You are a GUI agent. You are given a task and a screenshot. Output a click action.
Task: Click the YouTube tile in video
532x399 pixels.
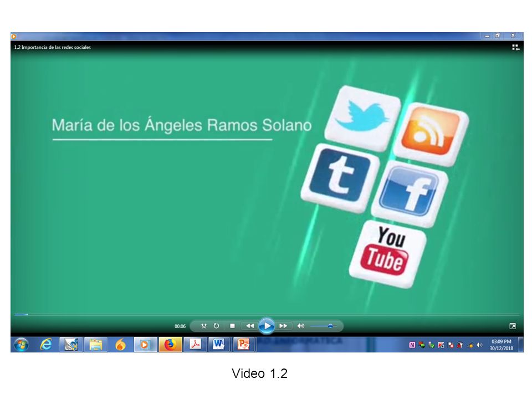point(388,254)
